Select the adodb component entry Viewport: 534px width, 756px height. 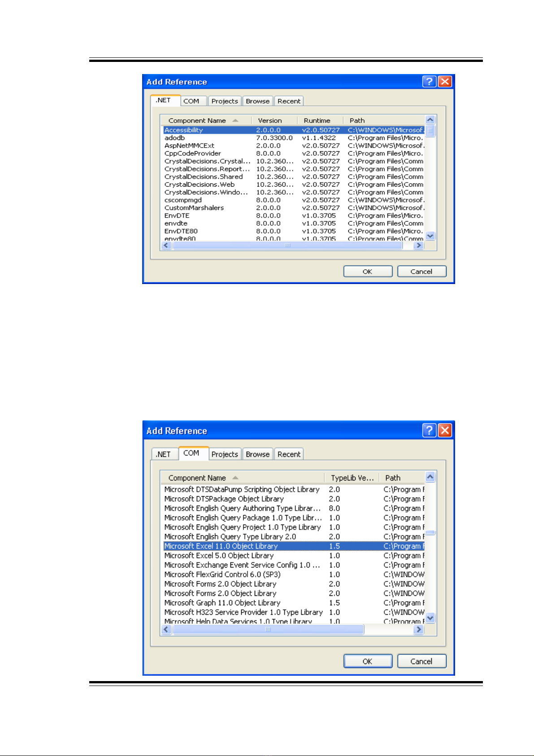point(174,138)
